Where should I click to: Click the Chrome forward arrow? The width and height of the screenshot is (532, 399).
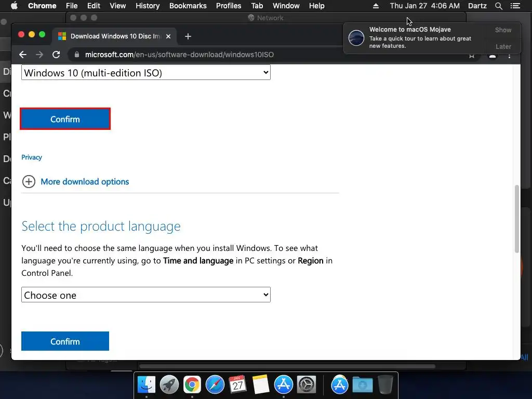(x=39, y=55)
